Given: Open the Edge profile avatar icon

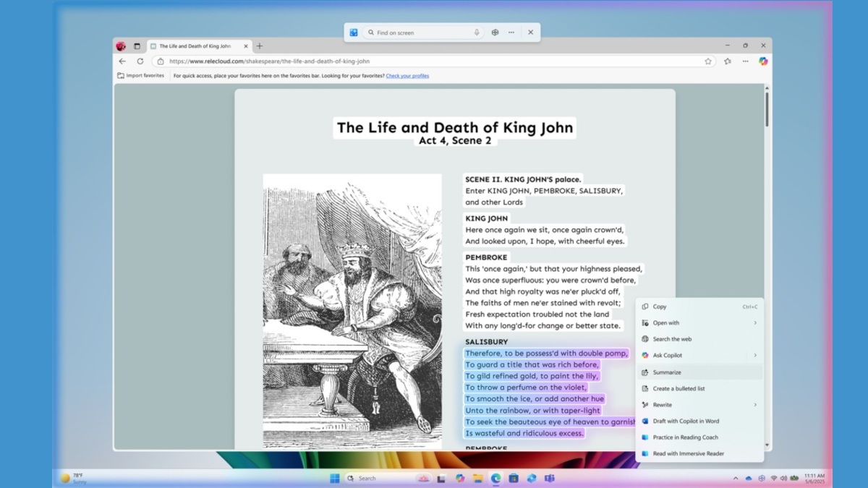Looking at the screenshot, I should [x=121, y=46].
